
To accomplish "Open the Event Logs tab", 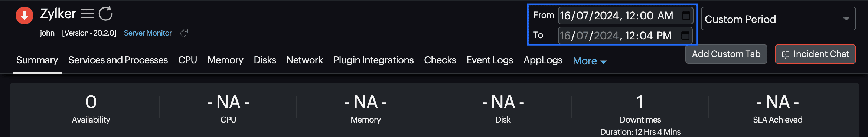I will pos(490,60).
